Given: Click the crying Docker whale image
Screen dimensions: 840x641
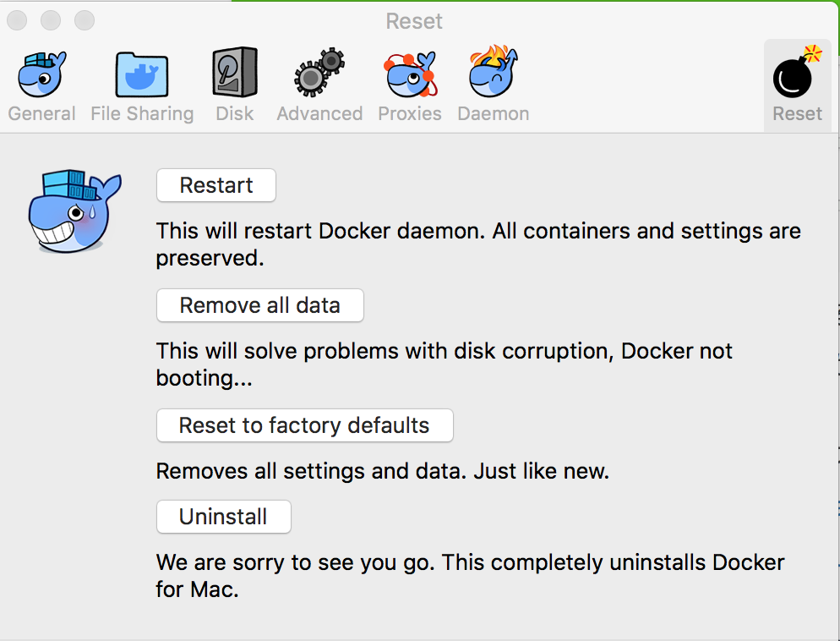Looking at the screenshot, I should tap(75, 211).
